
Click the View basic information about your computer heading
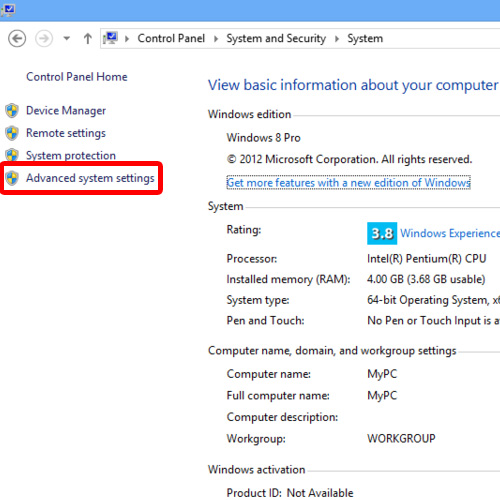[x=353, y=85]
